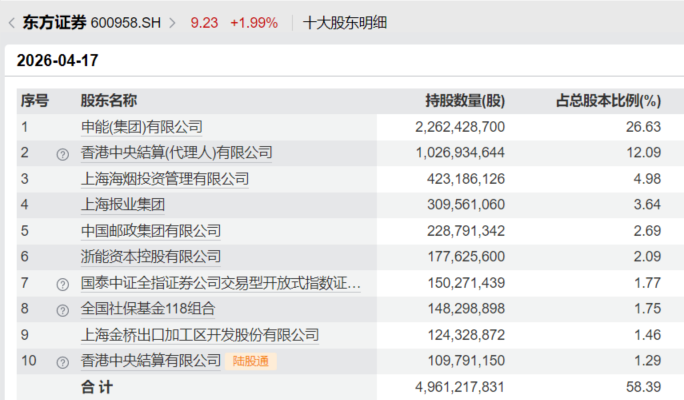Click the price 9.23
This screenshot has width=684, height=400.
coord(204,23)
